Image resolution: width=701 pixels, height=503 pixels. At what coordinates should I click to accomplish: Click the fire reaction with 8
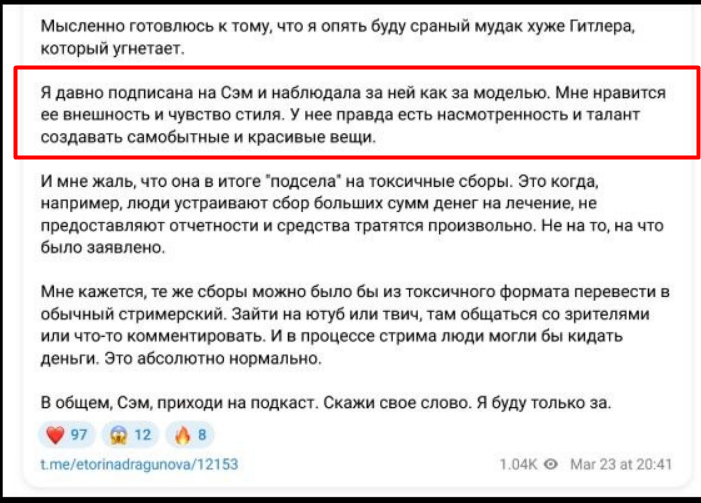(x=192, y=435)
